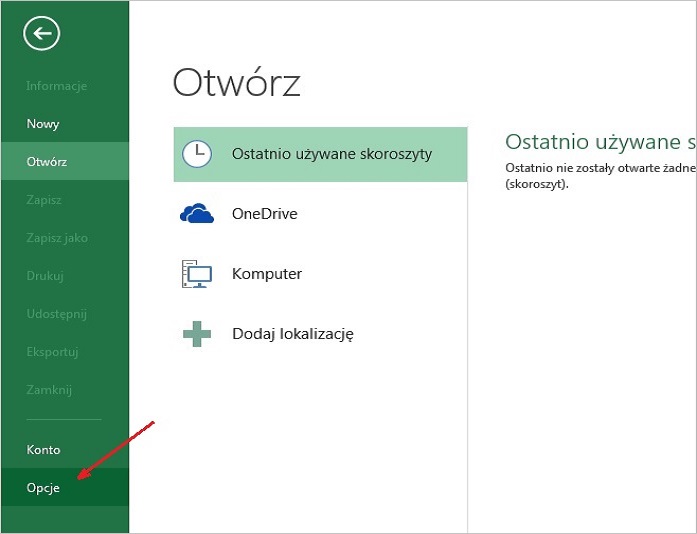Click the Ostatnio używane heading on right

[601, 142]
